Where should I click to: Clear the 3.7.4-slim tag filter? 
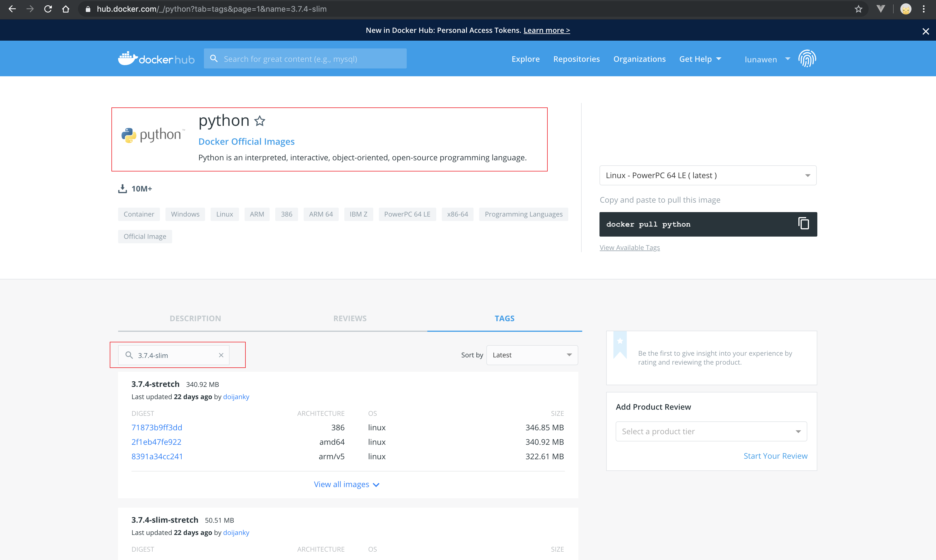(221, 355)
